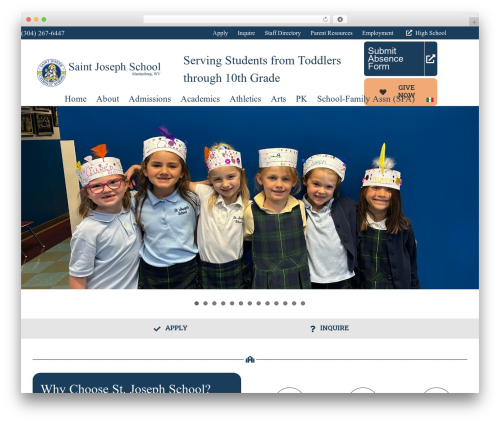Open the Arts menu
The height and width of the screenshot is (423, 500).
coord(278,99)
